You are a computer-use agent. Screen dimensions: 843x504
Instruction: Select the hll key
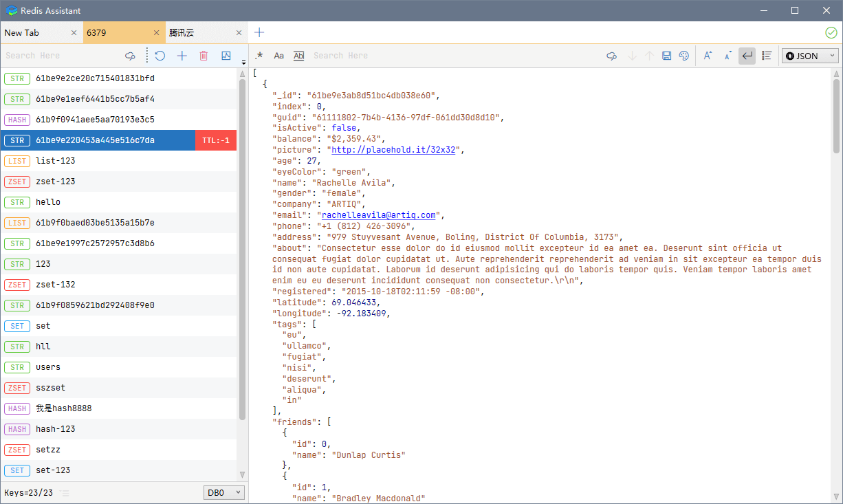[118, 347]
